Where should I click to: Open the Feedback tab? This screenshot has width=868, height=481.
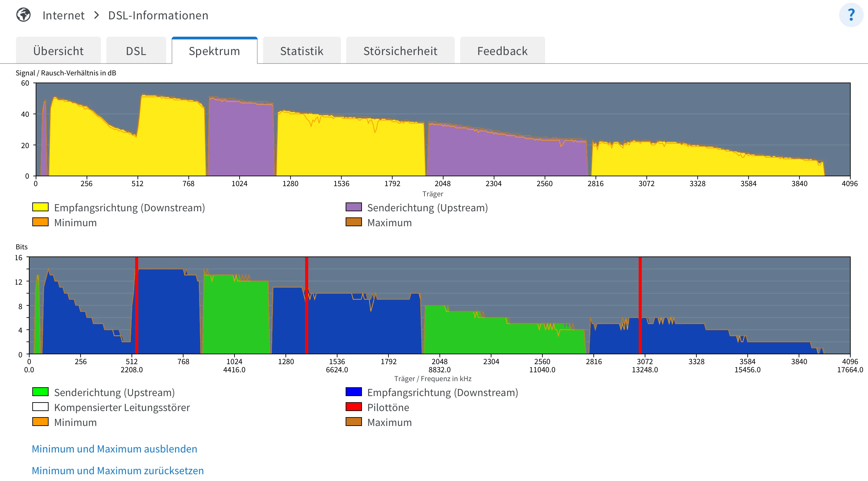click(502, 51)
